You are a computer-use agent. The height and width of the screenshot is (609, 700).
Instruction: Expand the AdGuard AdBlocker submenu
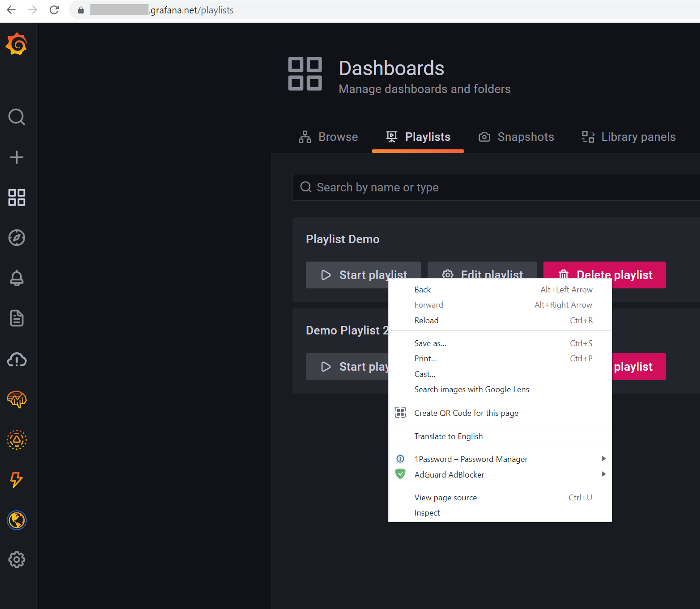(604, 474)
